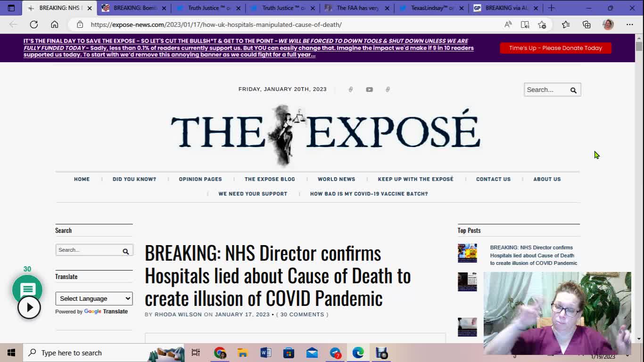Image resolution: width=644 pixels, height=362 pixels.
Task: Open the browser profile avatar
Action: click(608, 25)
